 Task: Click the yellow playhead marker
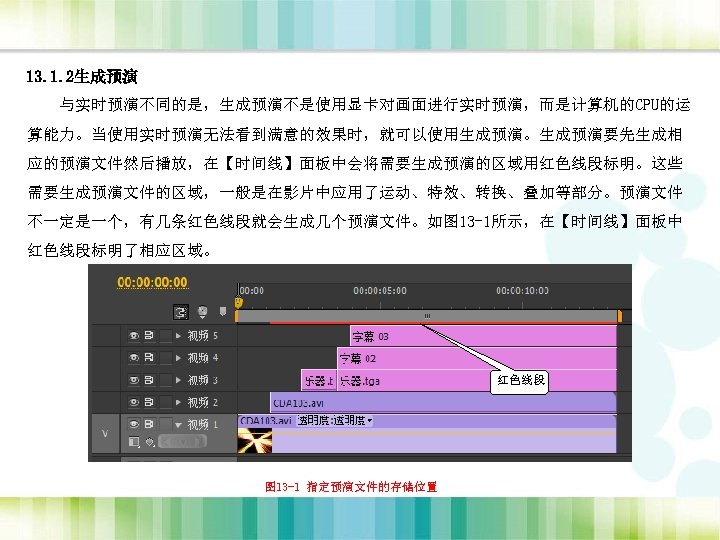click(x=238, y=303)
